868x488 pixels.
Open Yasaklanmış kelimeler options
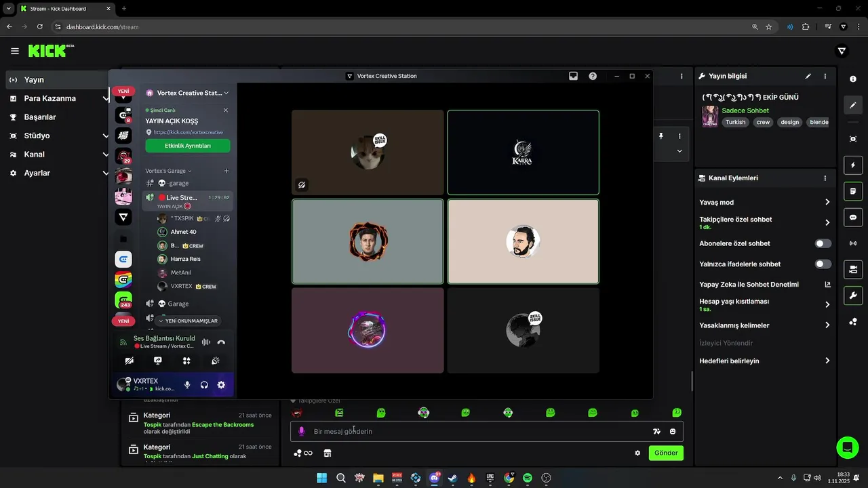[x=827, y=325]
